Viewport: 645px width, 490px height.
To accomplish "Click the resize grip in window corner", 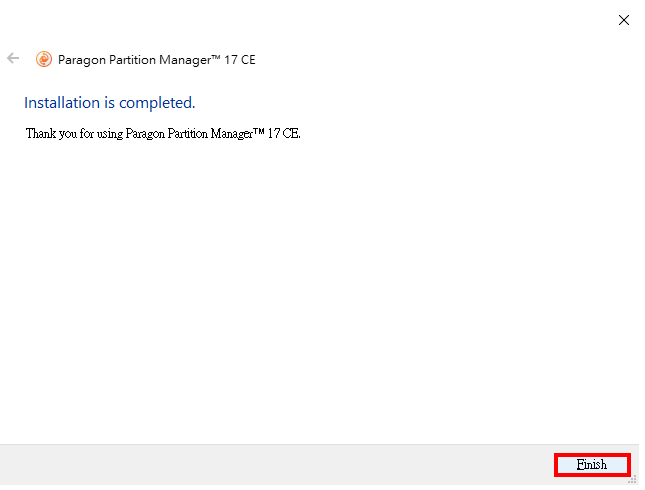I will pyautogui.click(x=632, y=479).
